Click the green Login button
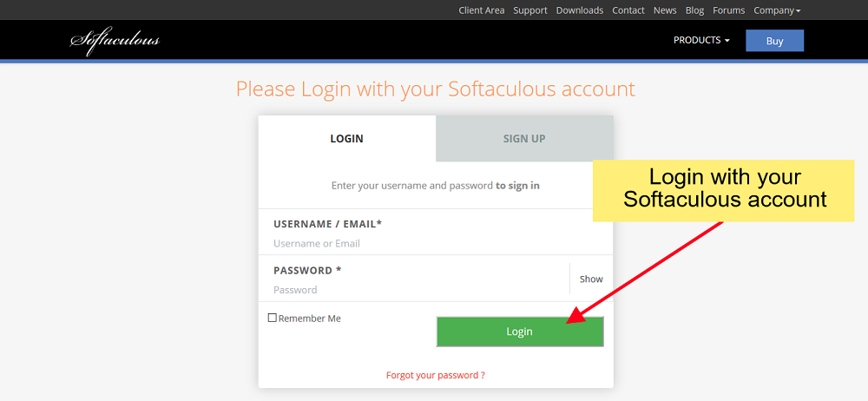This screenshot has height=401, width=868. [520, 332]
